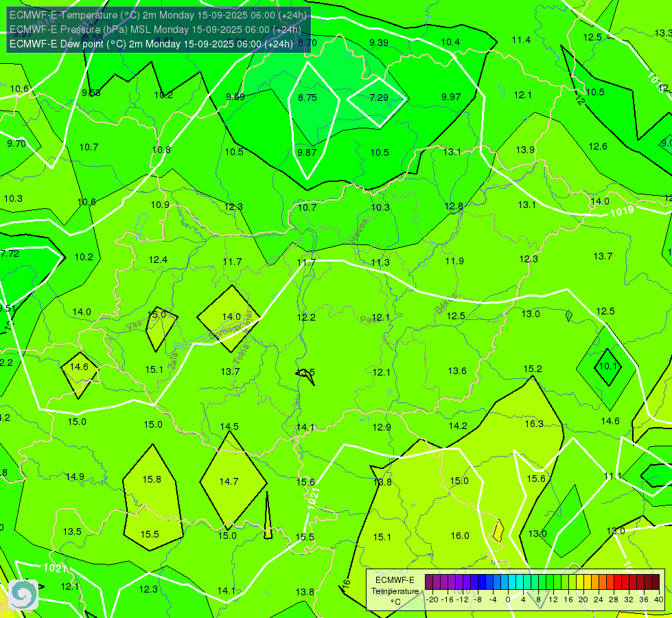Click the 12.4 temperature value
672x618 pixels.
tap(158, 260)
